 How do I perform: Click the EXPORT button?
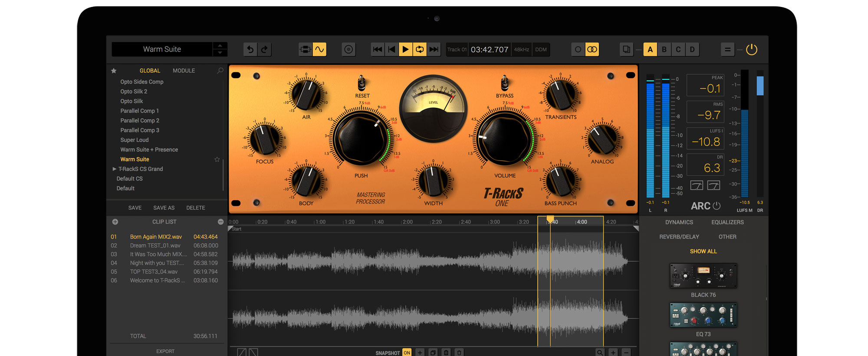click(x=165, y=351)
